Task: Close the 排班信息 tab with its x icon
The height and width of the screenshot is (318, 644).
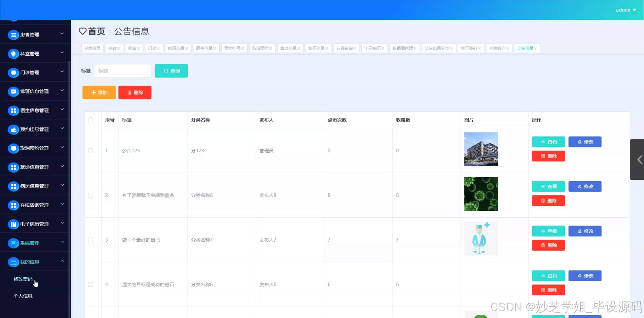Action: coord(187,48)
